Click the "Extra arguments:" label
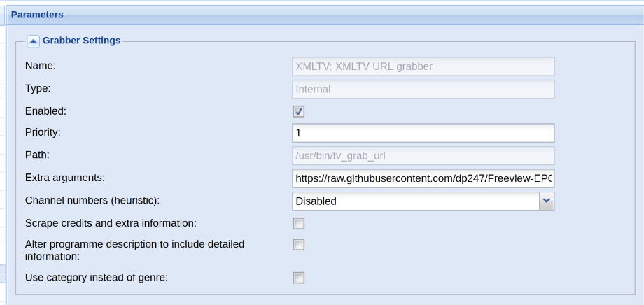644x305 pixels. (x=64, y=178)
